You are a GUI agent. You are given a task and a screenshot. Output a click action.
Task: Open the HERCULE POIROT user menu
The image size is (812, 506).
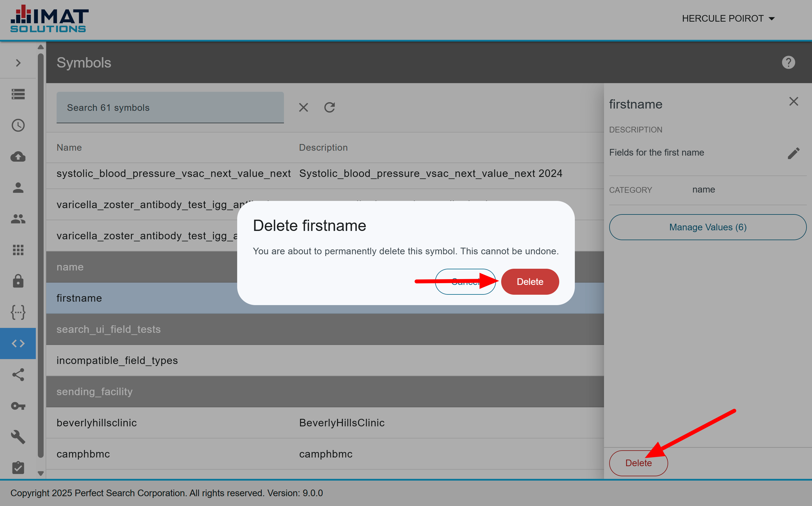pos(729,18)
